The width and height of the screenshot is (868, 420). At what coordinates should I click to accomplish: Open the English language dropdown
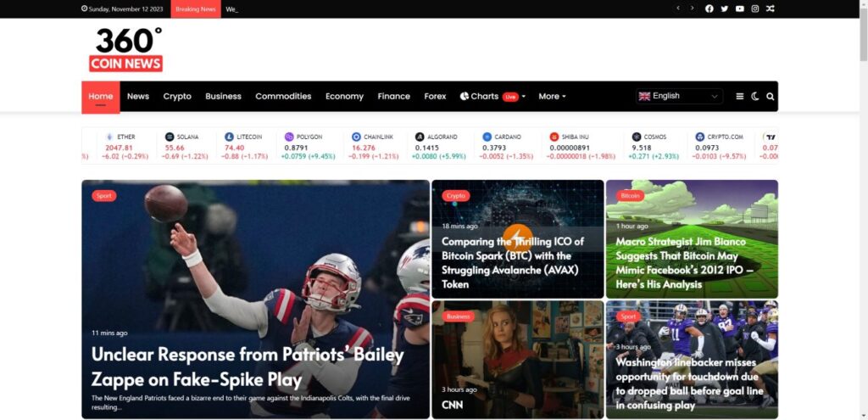[679, 96]
